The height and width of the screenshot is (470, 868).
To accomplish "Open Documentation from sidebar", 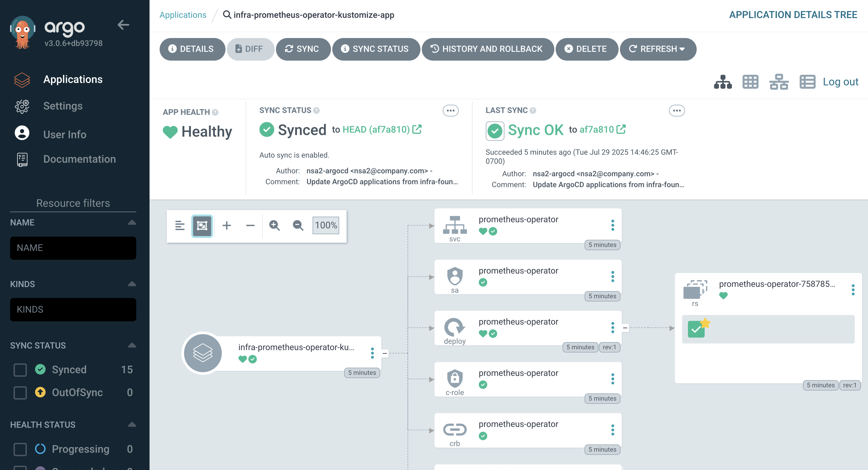I will coord(79,159).
